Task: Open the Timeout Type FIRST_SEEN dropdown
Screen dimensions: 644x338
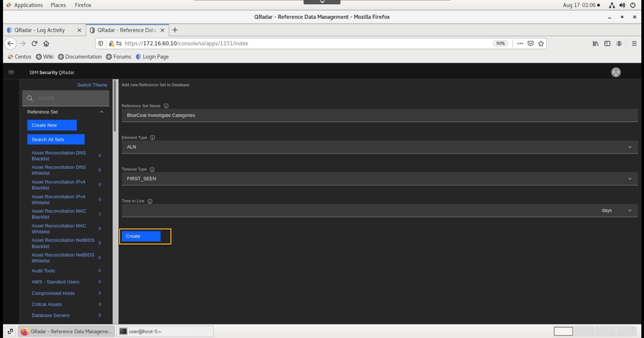Action: (x=380, y=179)
